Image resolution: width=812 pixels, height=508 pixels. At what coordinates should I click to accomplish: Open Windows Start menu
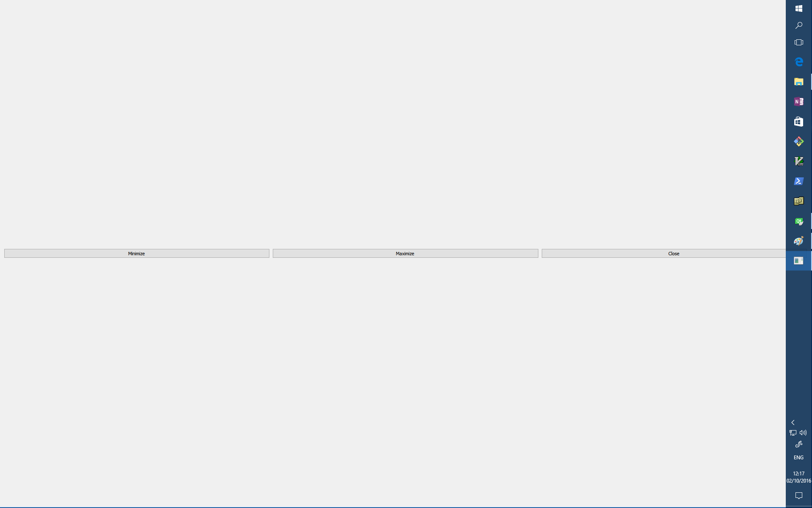click(x=798, y=8)
